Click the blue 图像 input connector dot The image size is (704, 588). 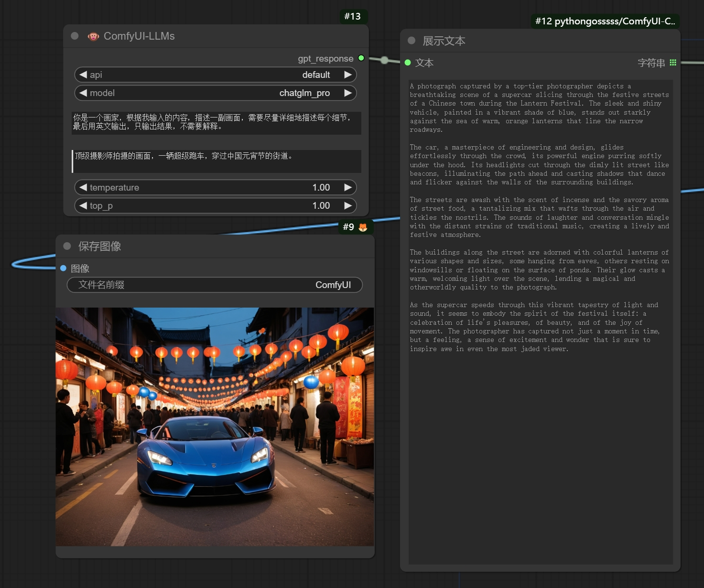coord(63,268)
